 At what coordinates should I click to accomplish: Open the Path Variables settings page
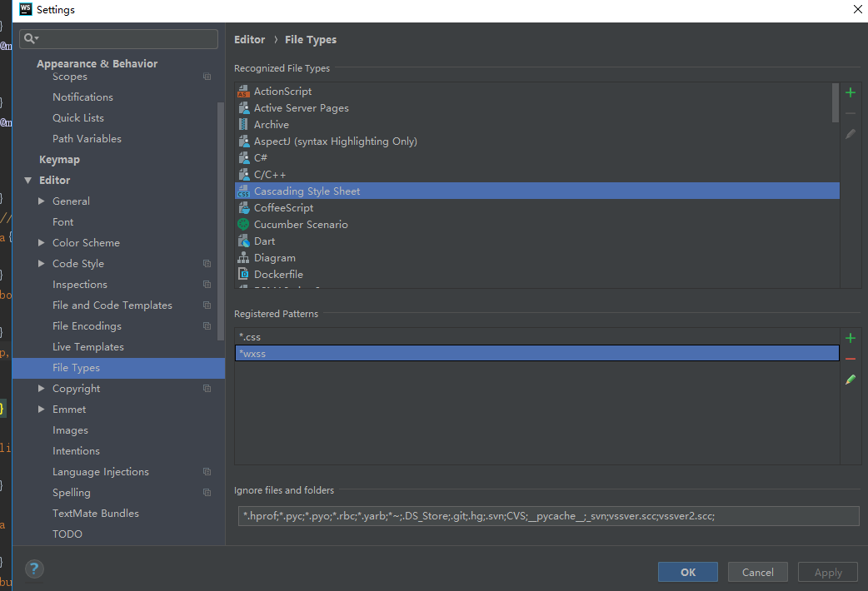[87, 138]
